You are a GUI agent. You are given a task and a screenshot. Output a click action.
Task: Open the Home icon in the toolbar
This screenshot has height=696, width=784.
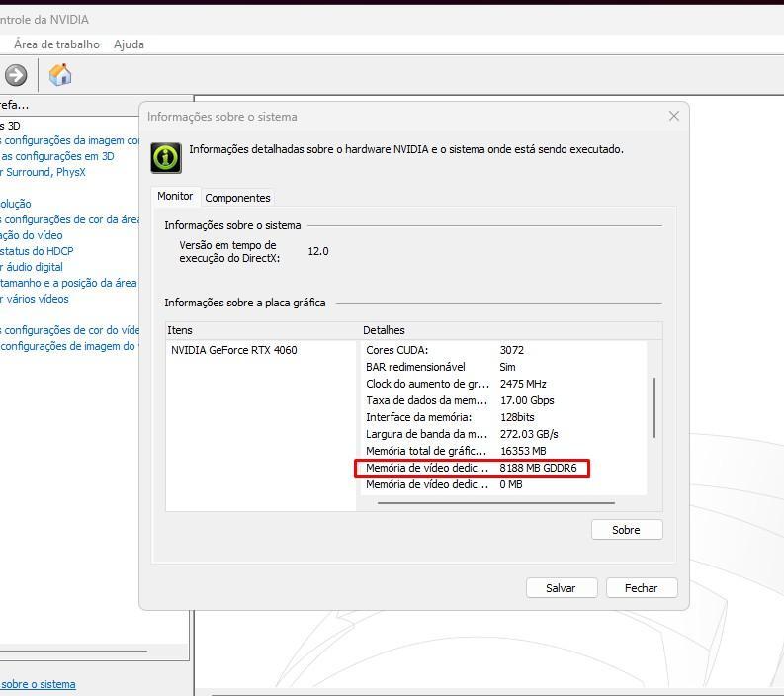60,75
